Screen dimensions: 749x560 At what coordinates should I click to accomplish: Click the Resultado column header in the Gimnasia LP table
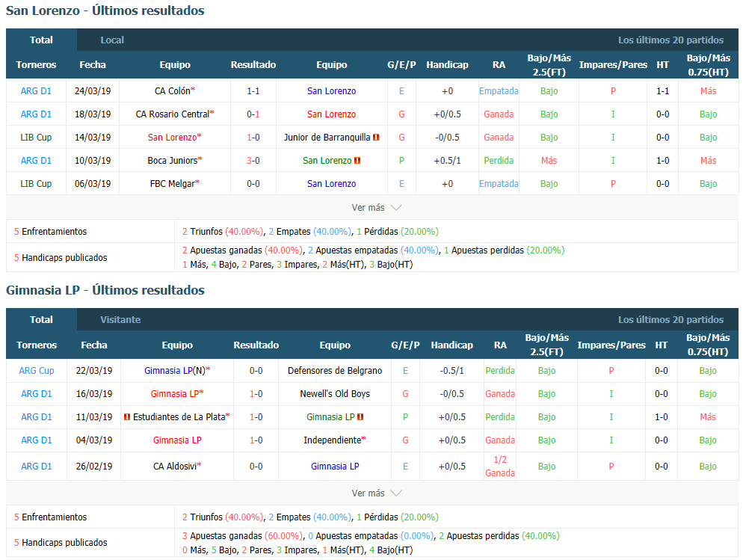[256, 345]
